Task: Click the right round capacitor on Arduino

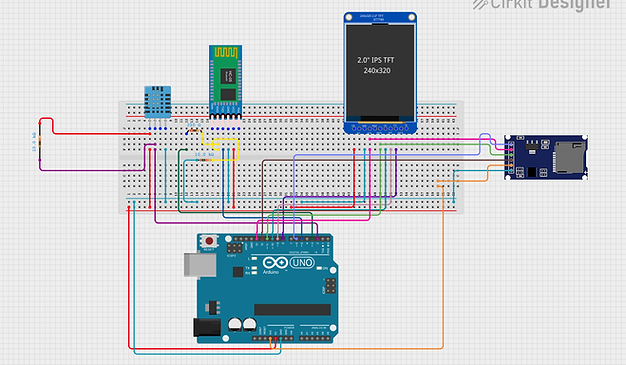Action: (x=249, y=324)
